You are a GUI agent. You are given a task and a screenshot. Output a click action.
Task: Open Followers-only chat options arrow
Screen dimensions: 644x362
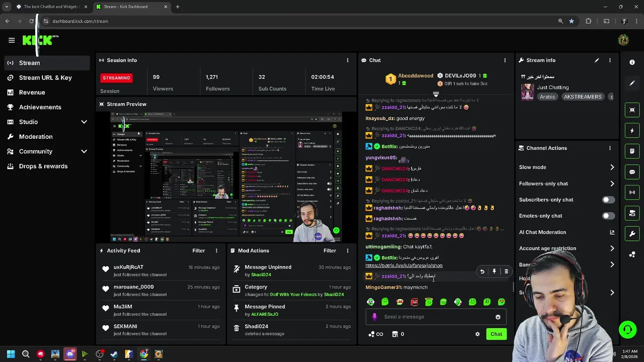click(x=612, y=184)
